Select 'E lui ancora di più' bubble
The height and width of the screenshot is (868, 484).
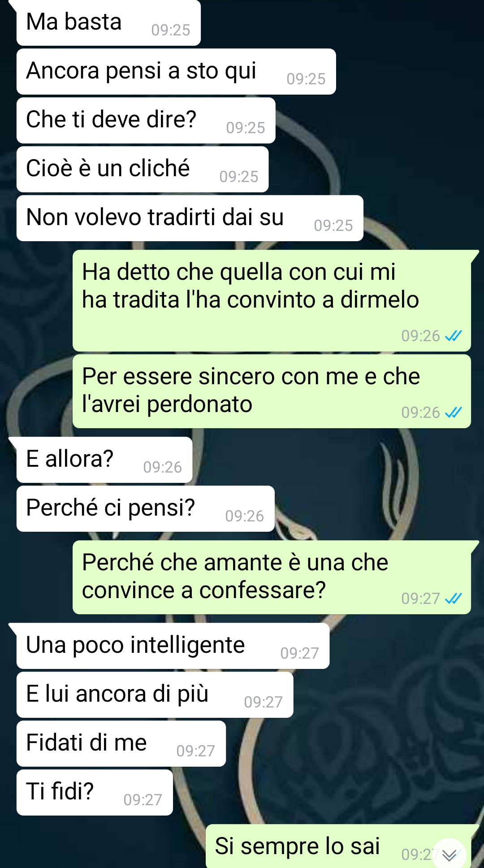tap(155, 695)
